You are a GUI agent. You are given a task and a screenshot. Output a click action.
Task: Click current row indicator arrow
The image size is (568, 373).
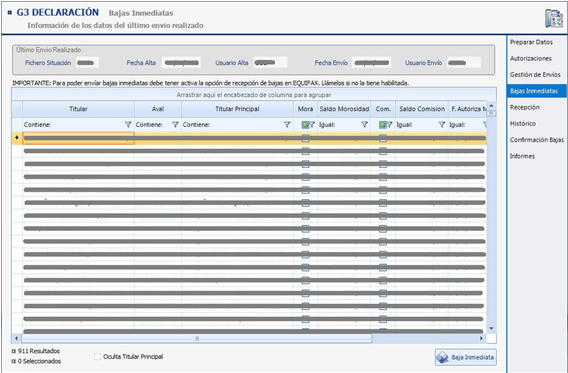[x=17, y=138]
